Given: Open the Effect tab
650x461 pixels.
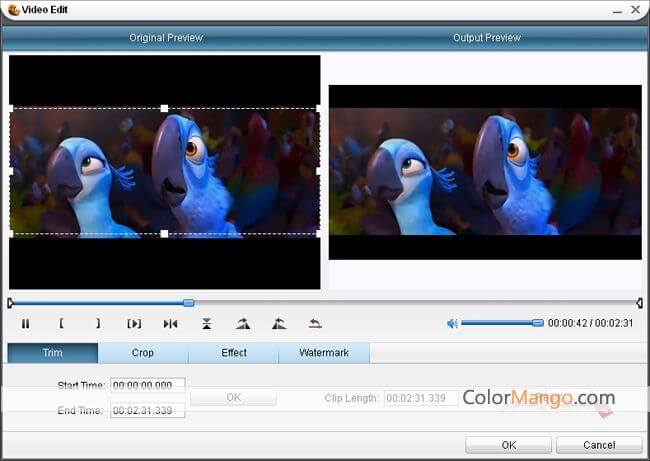Looking at the screenshot, I should [234, 353].
